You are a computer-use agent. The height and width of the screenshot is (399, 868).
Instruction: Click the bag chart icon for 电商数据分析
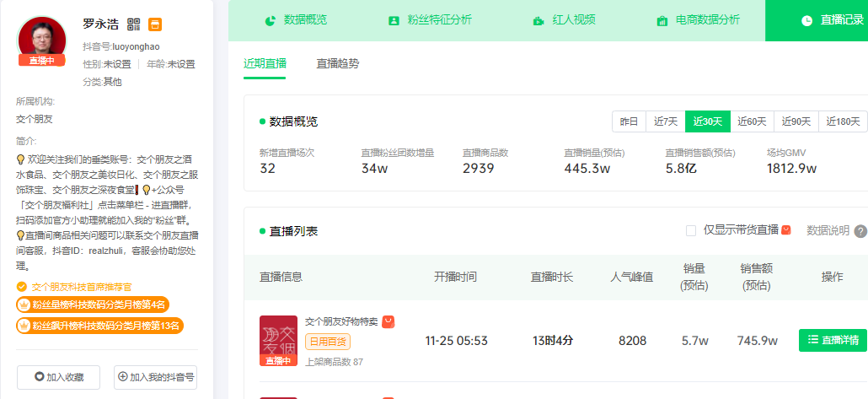(662, 20)
